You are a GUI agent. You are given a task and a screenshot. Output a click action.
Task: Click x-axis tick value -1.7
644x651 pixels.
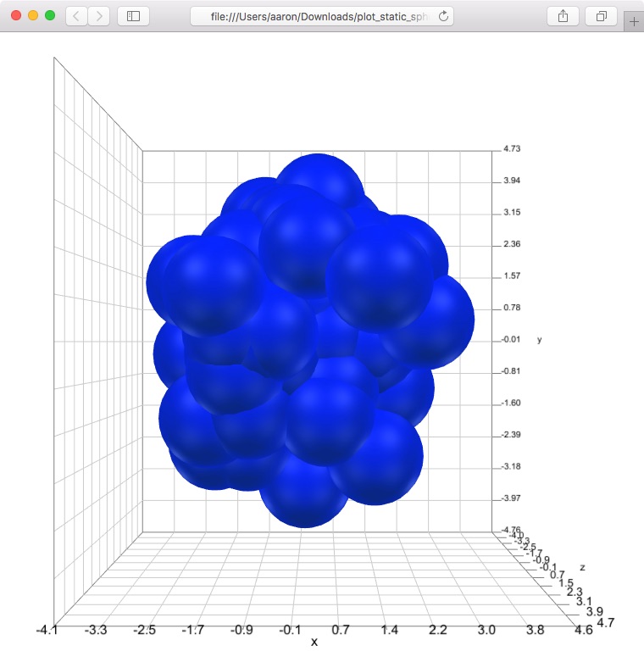192,630
